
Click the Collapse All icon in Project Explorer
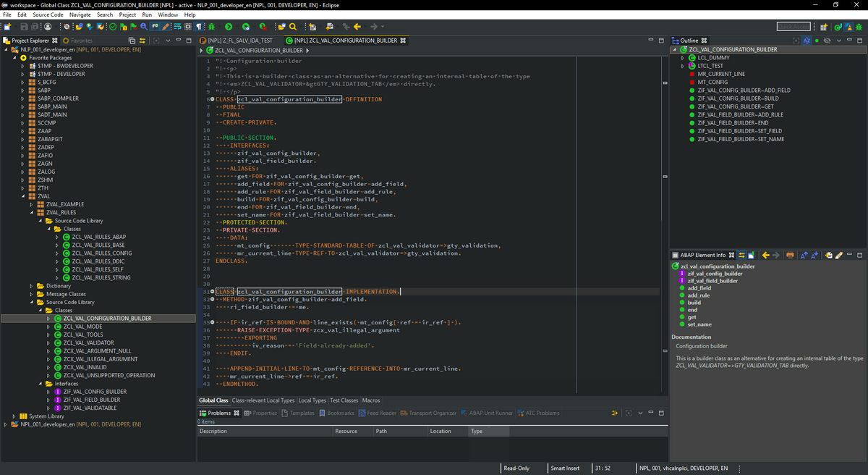132,41
